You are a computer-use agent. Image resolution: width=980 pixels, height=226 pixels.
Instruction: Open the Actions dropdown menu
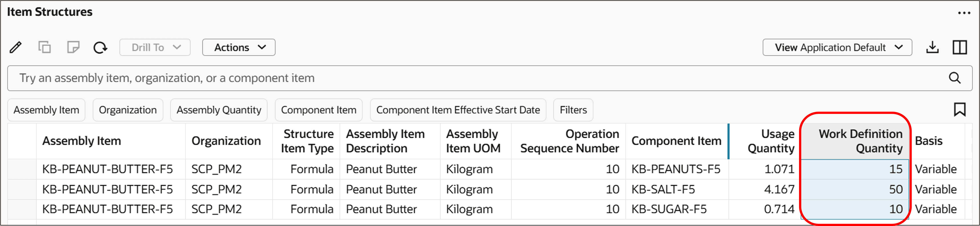pyautogui.click(x=239, y=47)
